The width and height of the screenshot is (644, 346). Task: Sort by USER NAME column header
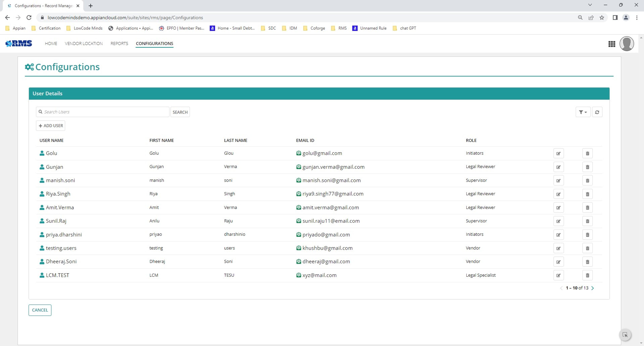(x=51, y=140)
